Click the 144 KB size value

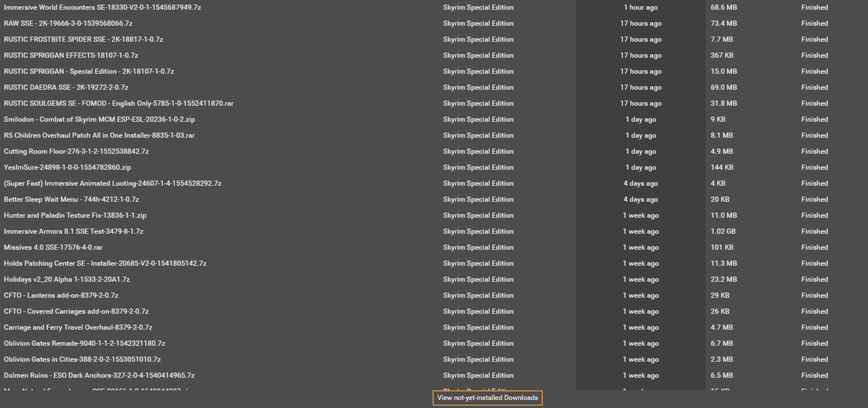click(x=722, y=167)
